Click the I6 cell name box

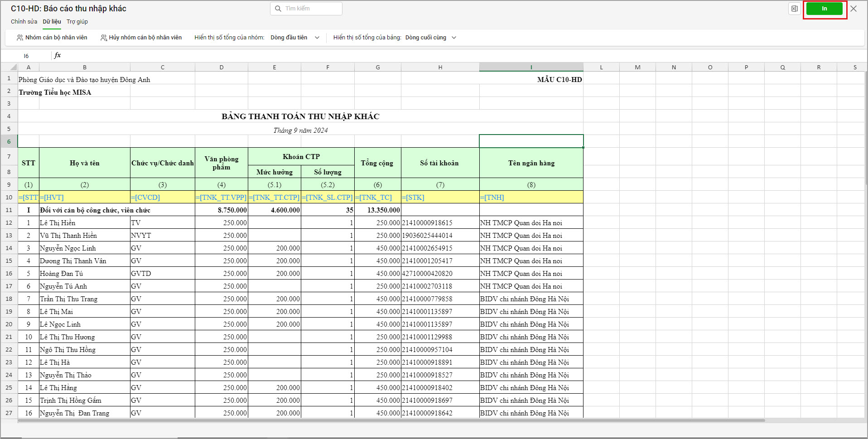pos(26,56)
